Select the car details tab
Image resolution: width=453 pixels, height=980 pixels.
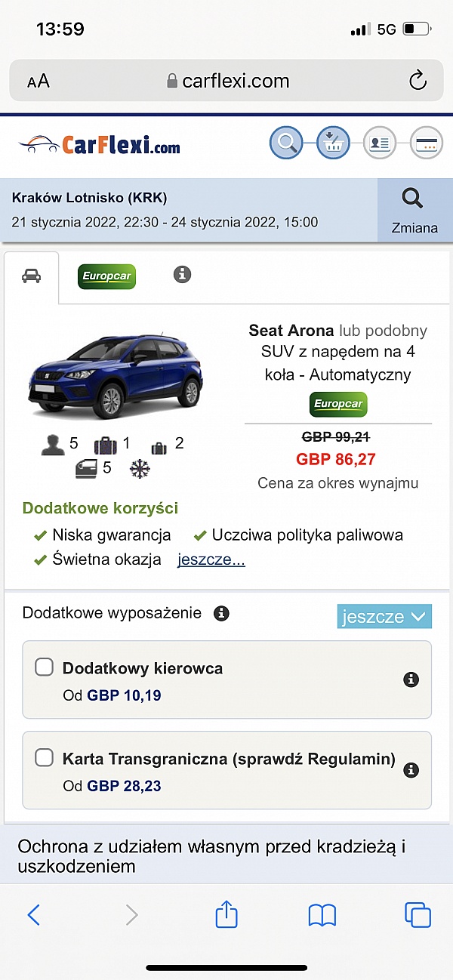click(32, 276)
